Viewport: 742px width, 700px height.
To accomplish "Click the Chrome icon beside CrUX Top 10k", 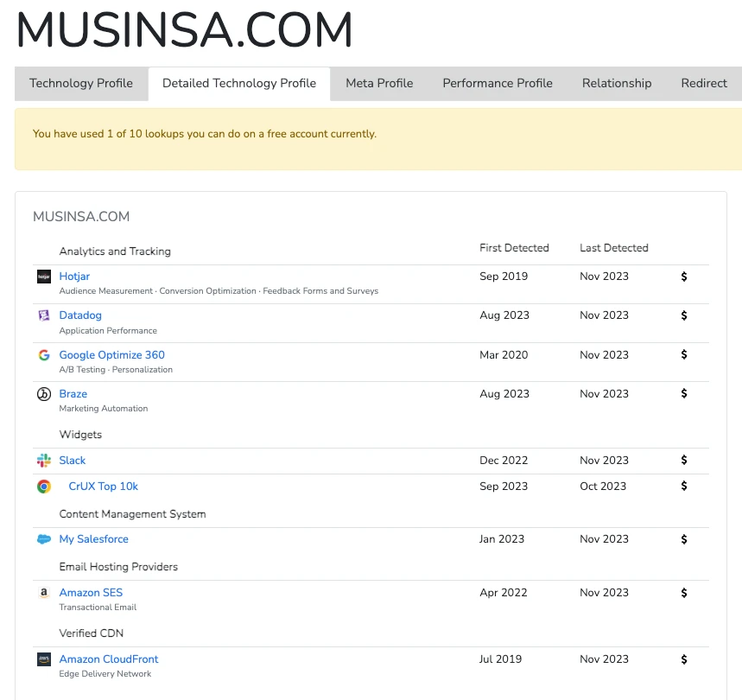I will [44, 487].
